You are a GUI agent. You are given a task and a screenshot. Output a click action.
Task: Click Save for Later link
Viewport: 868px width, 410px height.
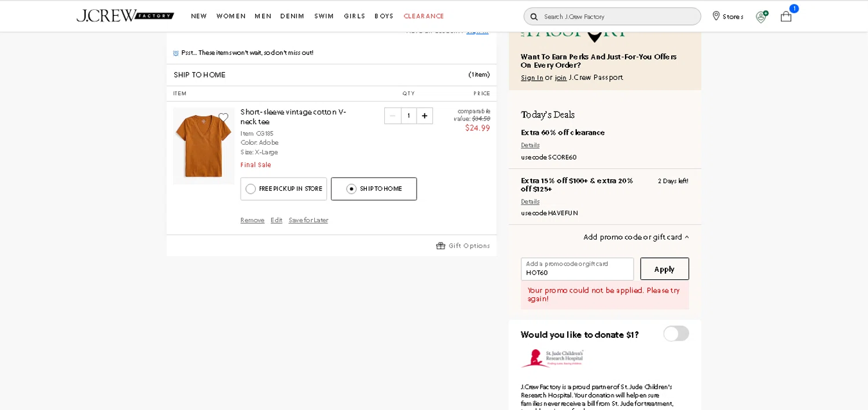pos(308,220)
